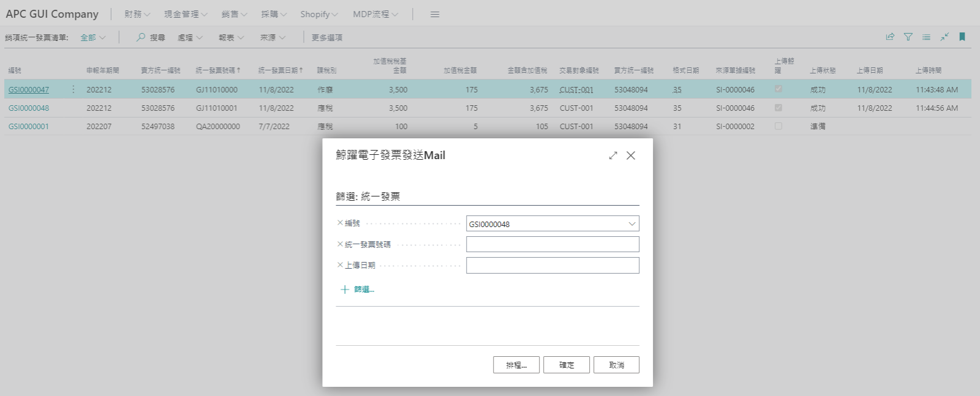
Task: Expand the Mail dialog to full size
Action: point(613,155)
